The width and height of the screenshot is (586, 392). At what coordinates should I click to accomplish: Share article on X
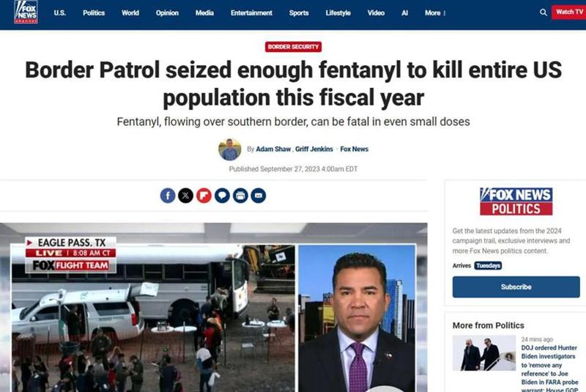[186, 196]
